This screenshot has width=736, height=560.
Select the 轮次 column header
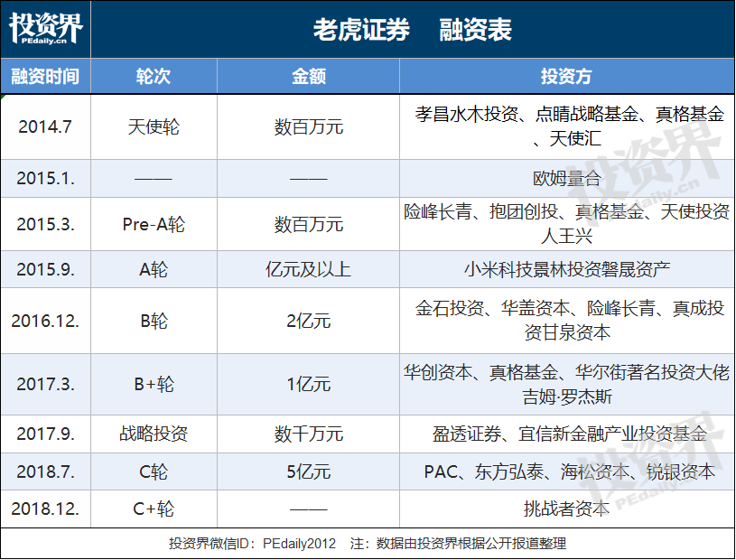(x=154, y=76)
